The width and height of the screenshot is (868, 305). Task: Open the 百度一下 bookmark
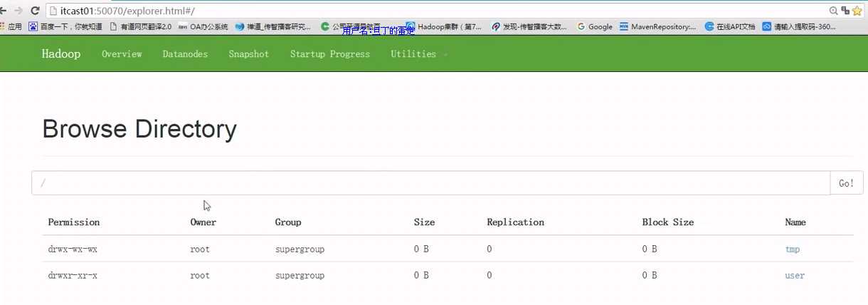(x=65, y=26)
